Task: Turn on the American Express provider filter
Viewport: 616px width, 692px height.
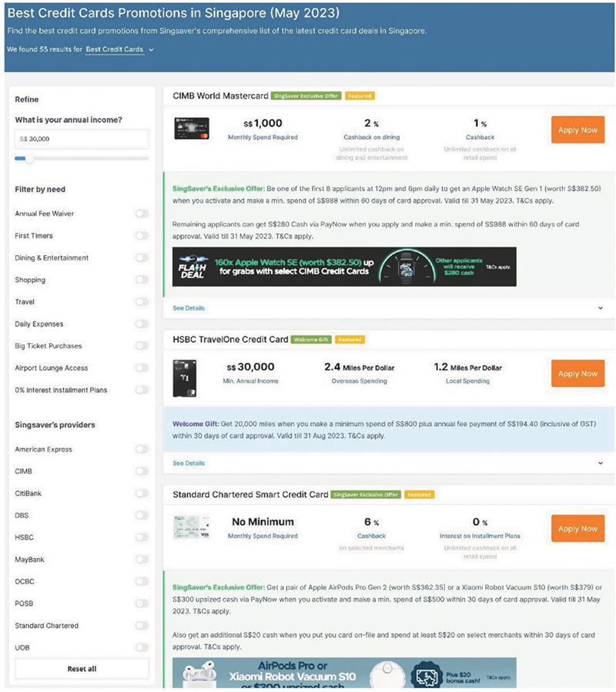Action: 141,449
